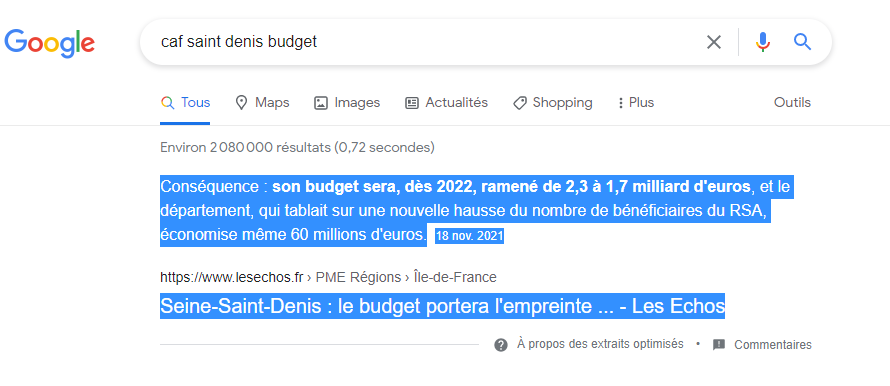This screenshot has height=386, width=890.
Task: Click the Images picture icon
Action: [x=321, y=103]
